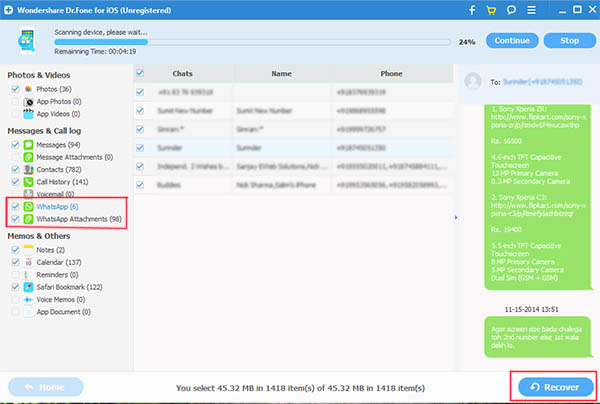Click the Contacts icon in sidebar

point(28,170)
